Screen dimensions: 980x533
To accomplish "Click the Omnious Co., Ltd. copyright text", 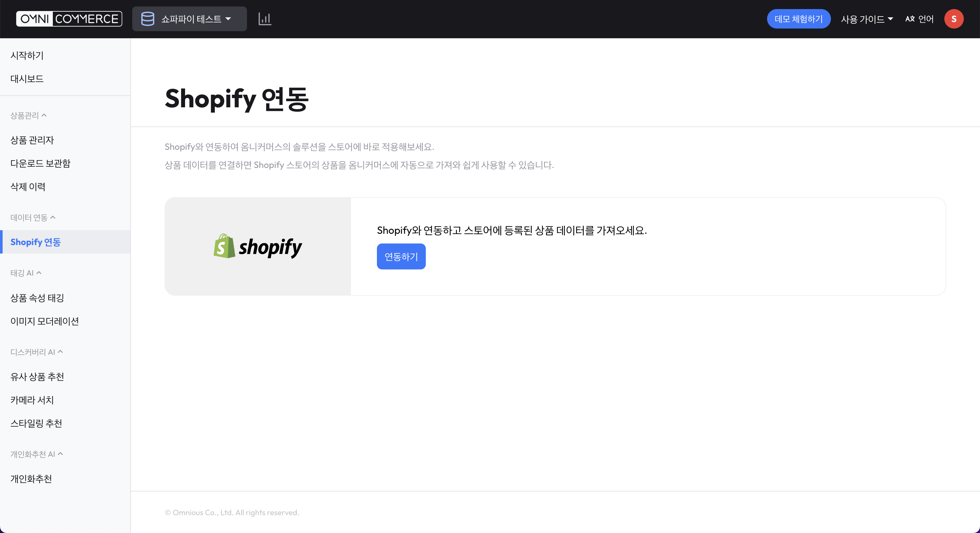I will tap(232, 513).
